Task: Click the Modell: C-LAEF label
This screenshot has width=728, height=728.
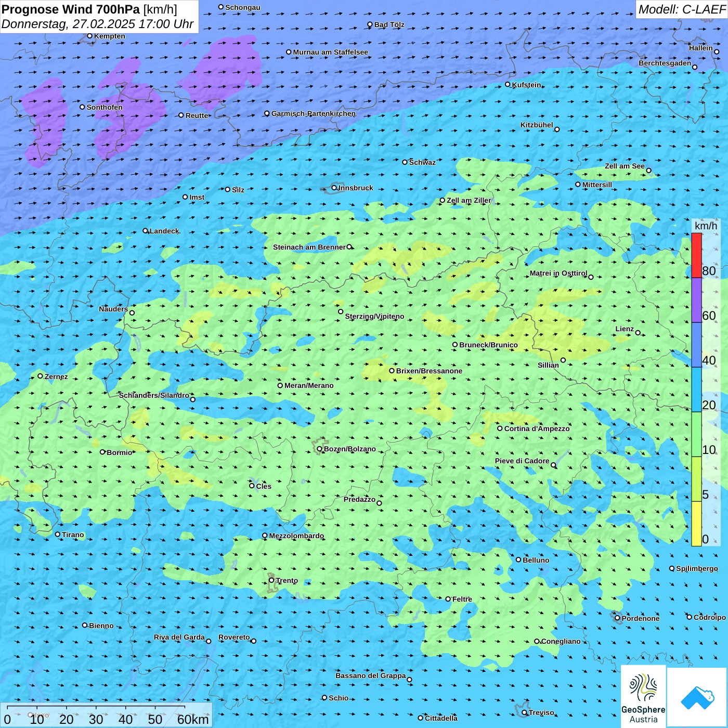Action: click(x=681, y=9)
